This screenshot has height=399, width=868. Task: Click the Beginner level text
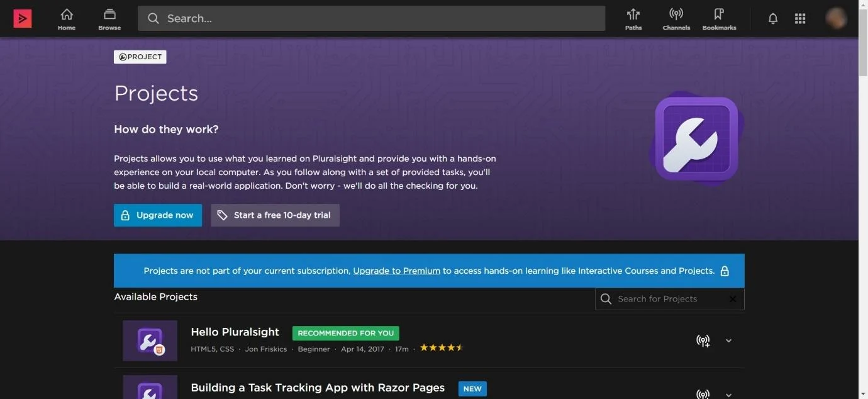313,349
